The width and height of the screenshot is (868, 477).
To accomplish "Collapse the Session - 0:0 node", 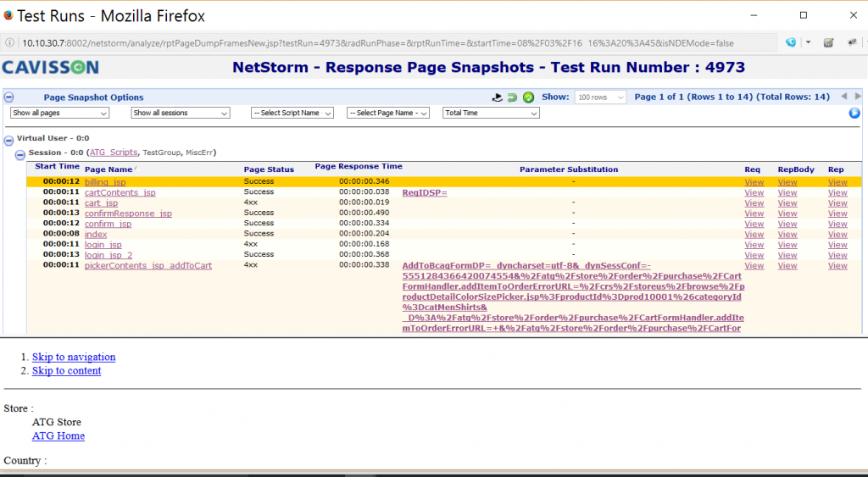I will pos(20,155).
